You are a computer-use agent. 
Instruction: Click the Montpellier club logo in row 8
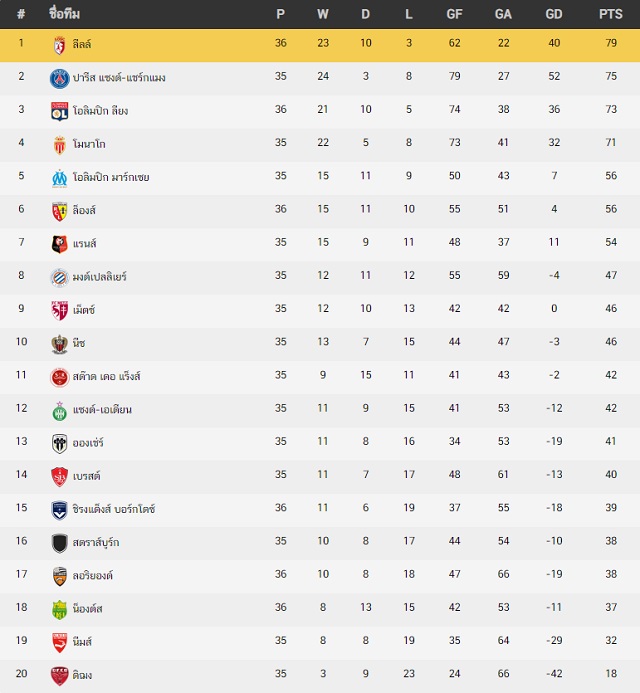click(60, 278)
